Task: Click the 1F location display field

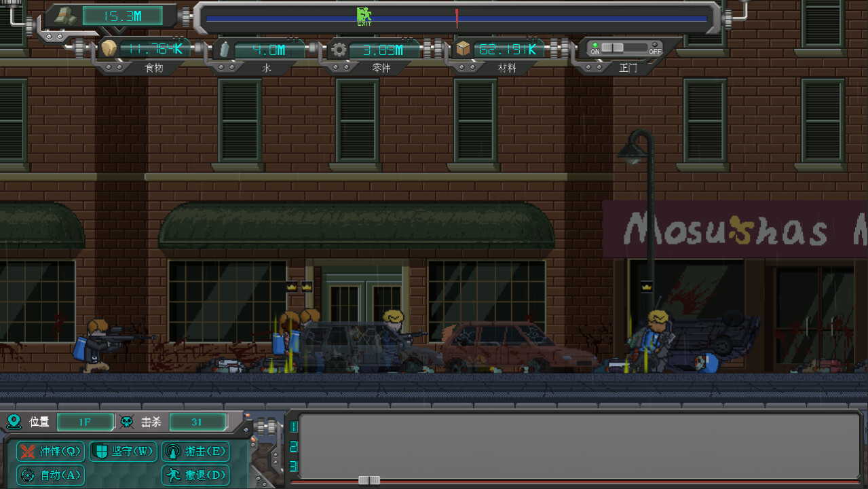Action: click(86, 422)
